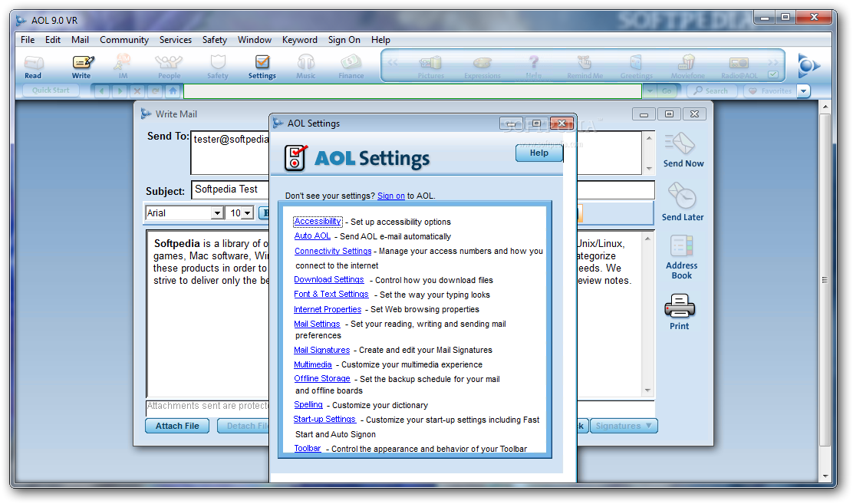This screenshot has height=504, width=853.
Task: Click the Help question mark toolbar icon
Action: pos(534,68)
